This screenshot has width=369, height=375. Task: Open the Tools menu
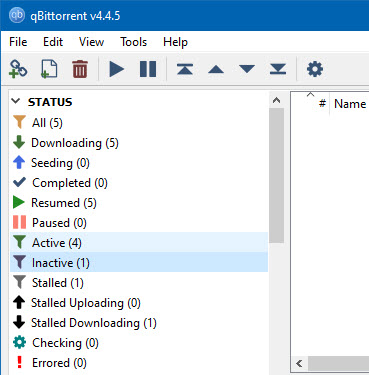(133, 42)
